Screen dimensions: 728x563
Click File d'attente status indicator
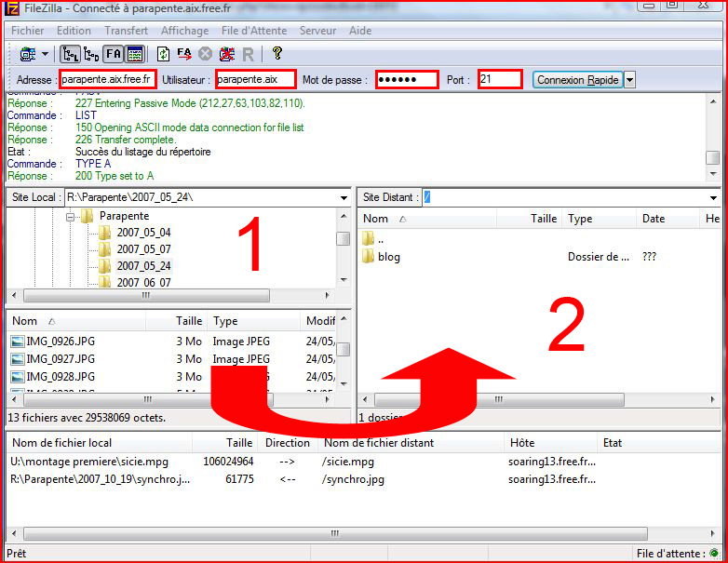pos(714,554)
